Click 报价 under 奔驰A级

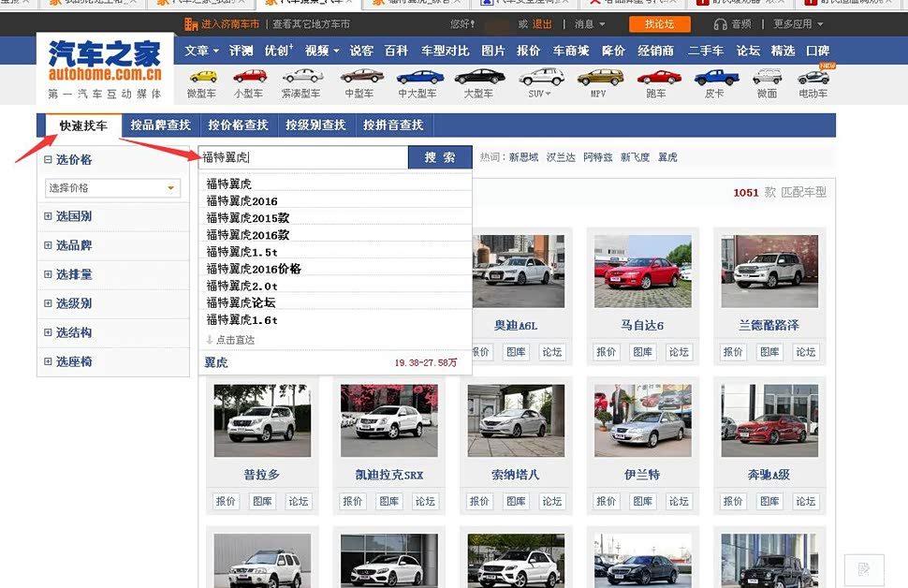pos(733,501)
